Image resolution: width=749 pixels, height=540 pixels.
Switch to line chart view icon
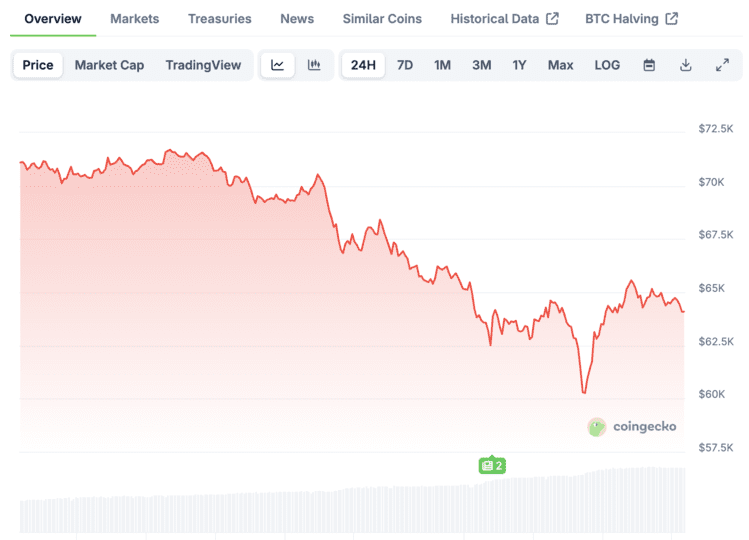click(278, 65)
